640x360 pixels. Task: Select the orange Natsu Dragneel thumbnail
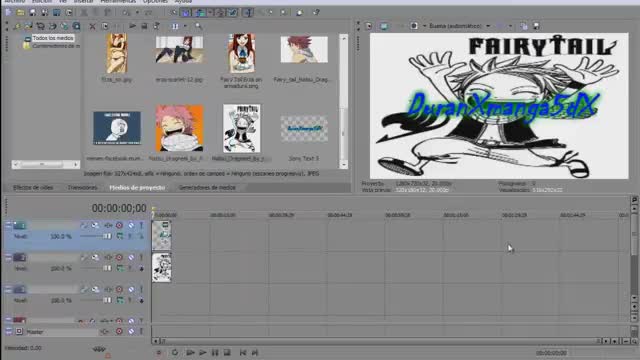(179, 128)
